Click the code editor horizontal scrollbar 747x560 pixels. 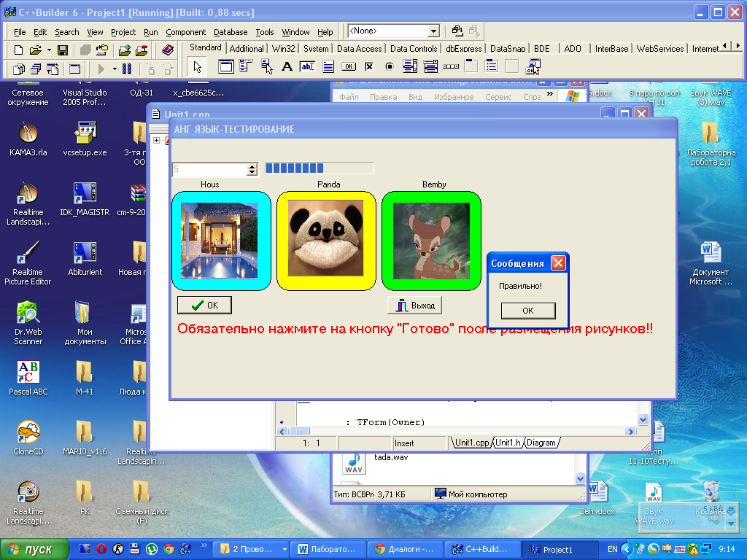click(457, 432)
